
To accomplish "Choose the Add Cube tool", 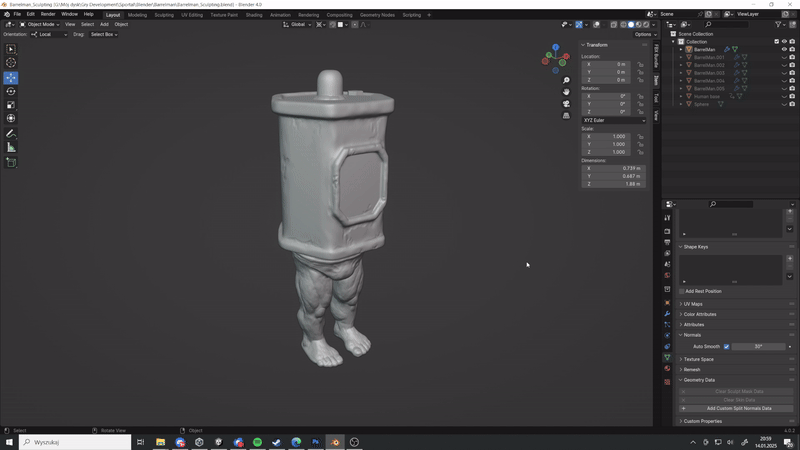I will tap(11, 163).
